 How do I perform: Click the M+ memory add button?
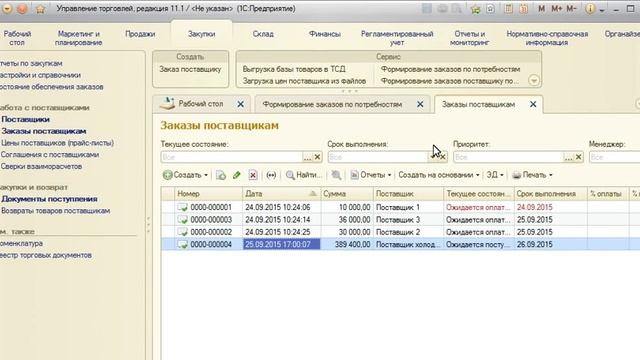556,9
